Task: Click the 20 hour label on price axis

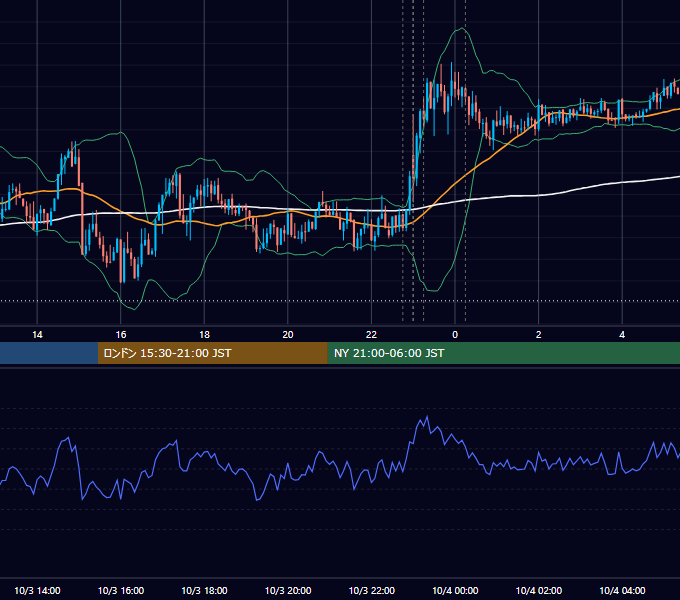Action: click(x=288, y=335)
